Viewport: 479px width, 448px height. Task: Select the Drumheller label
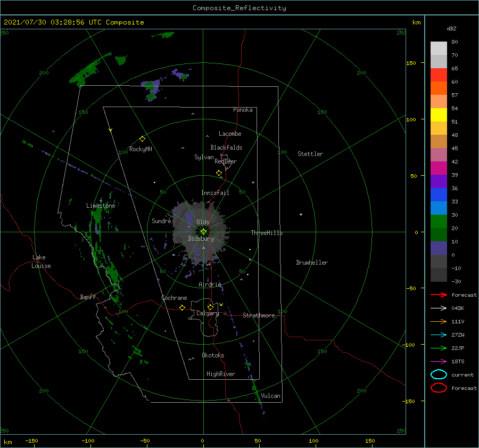pos(312,263)
